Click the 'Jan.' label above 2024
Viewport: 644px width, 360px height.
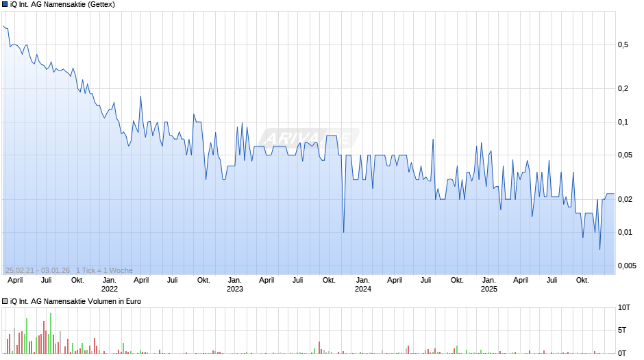coord(363,281)
